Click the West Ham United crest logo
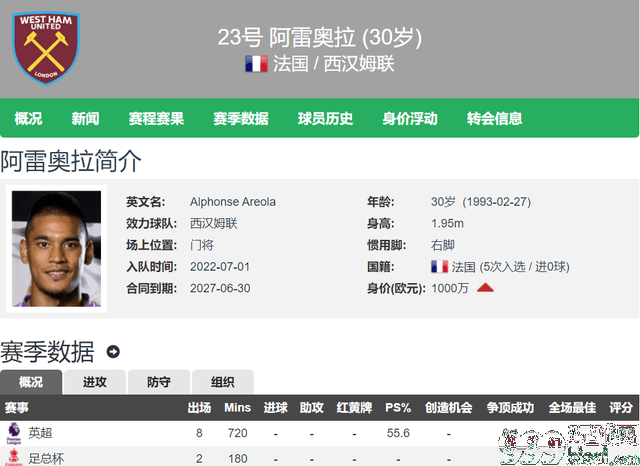 pos(46,48)
